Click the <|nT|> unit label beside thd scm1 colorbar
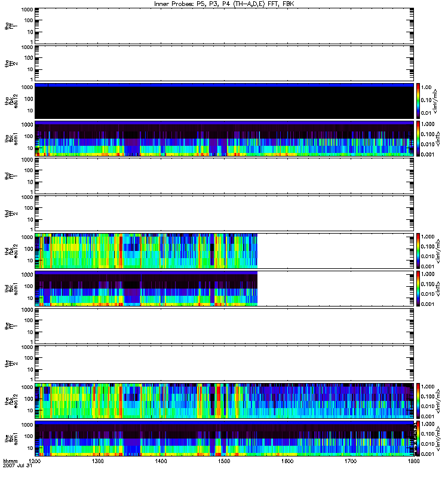Viewport: 448px width, 478px height. [438, 289]
